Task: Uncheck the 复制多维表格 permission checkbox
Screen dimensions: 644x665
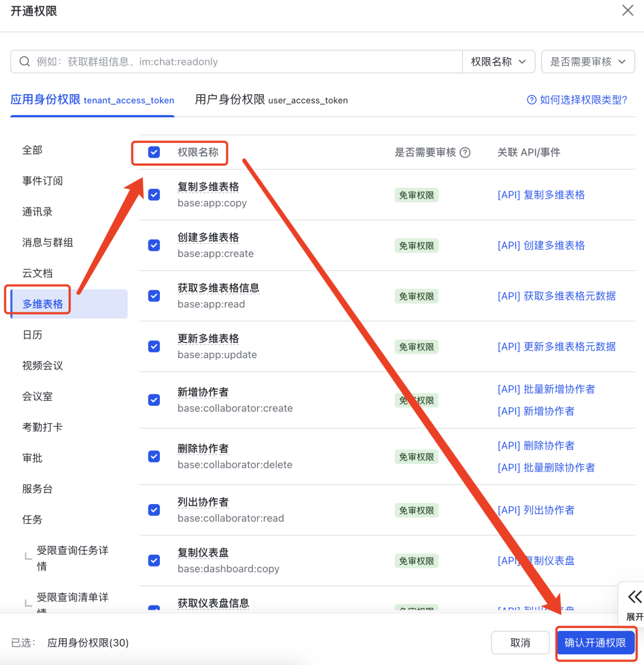Action: pyautogui.click(x=154, y=195)
